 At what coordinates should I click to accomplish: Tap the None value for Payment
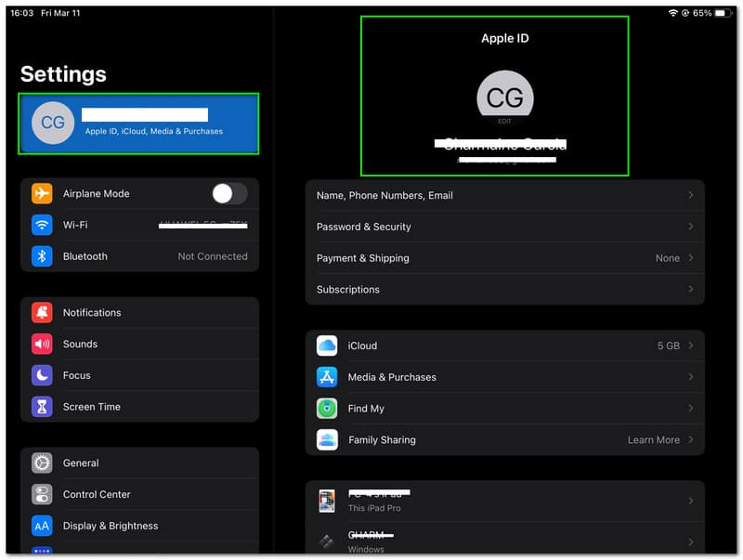668,258
